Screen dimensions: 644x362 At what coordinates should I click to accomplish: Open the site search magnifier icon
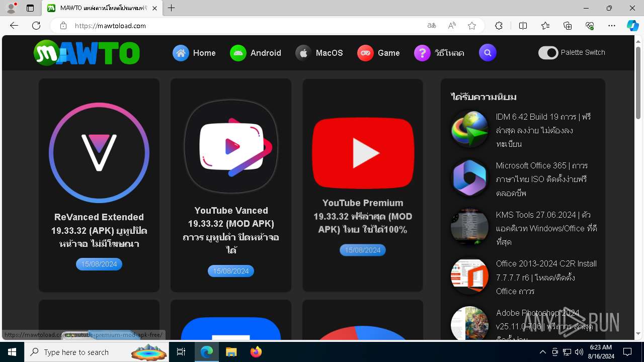488,53
